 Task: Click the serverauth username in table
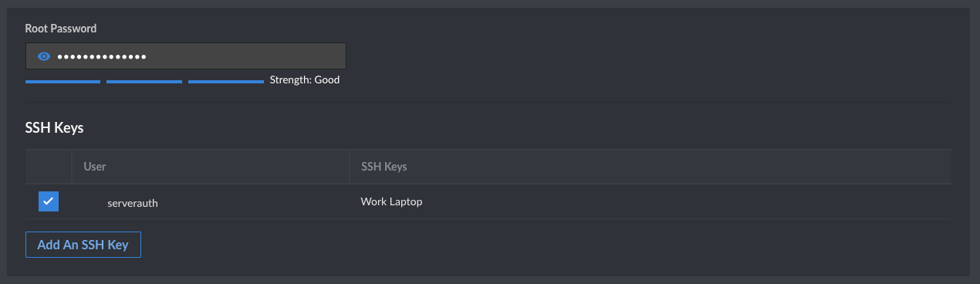tap(133, 203)
